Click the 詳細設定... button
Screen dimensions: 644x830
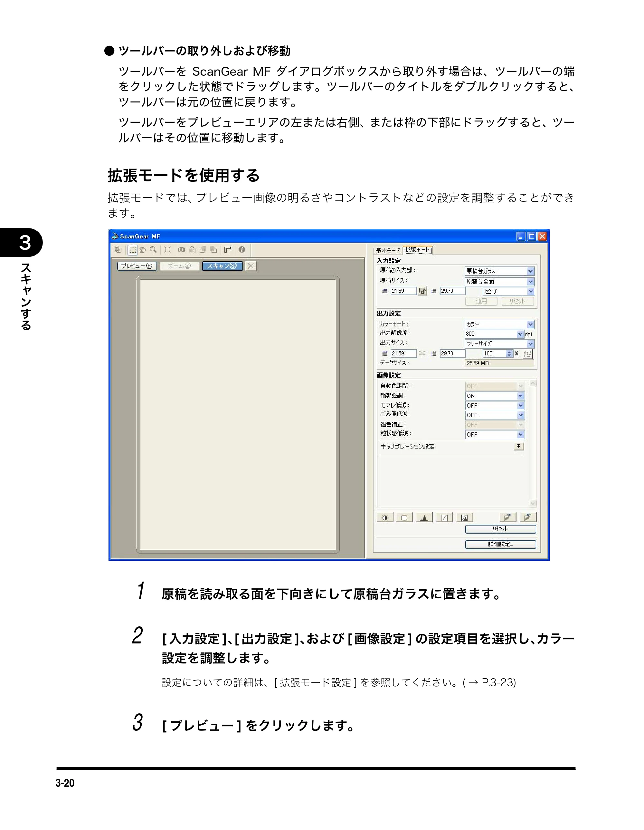coord(500,544)
